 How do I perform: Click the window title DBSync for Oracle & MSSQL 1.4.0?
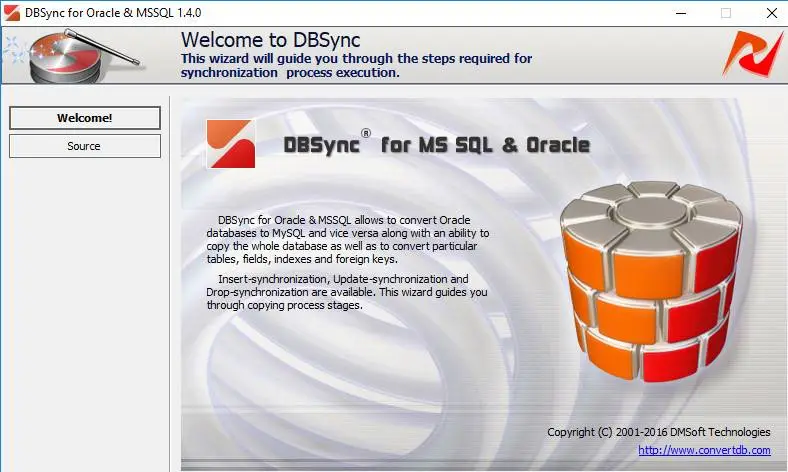coord(113,13)
